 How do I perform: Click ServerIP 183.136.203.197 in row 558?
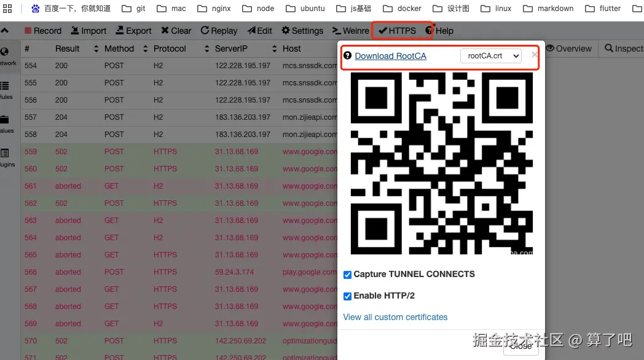coord(242,135)
